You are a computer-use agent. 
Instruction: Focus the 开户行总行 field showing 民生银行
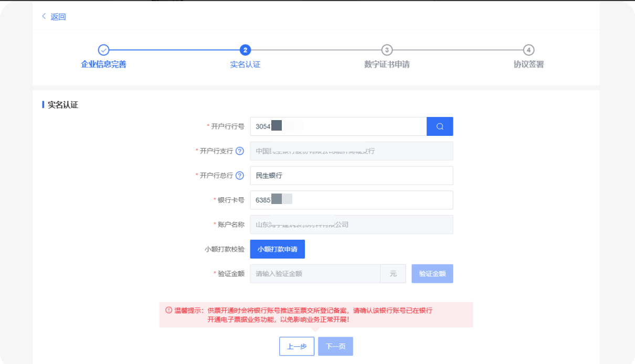pos(352,176)
